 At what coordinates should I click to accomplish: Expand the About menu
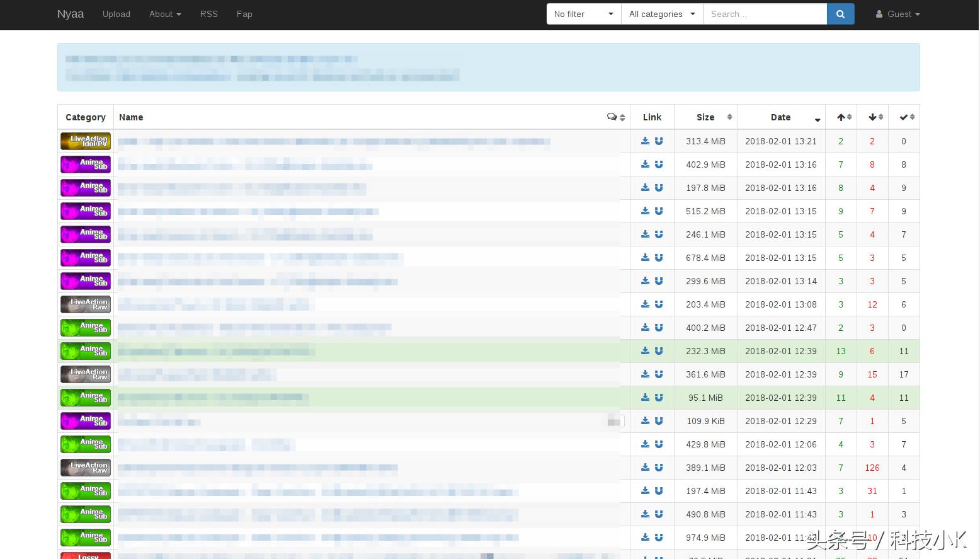[x=165, y=14]
